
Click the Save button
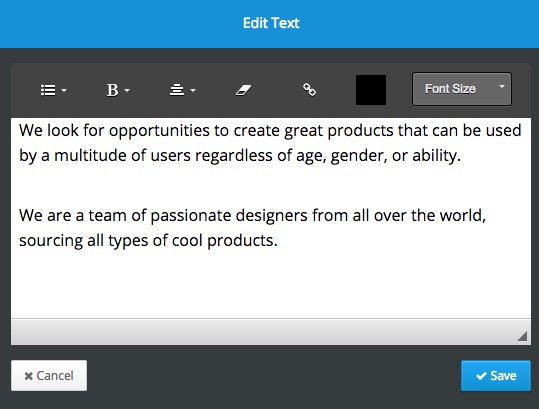[496, 375]
